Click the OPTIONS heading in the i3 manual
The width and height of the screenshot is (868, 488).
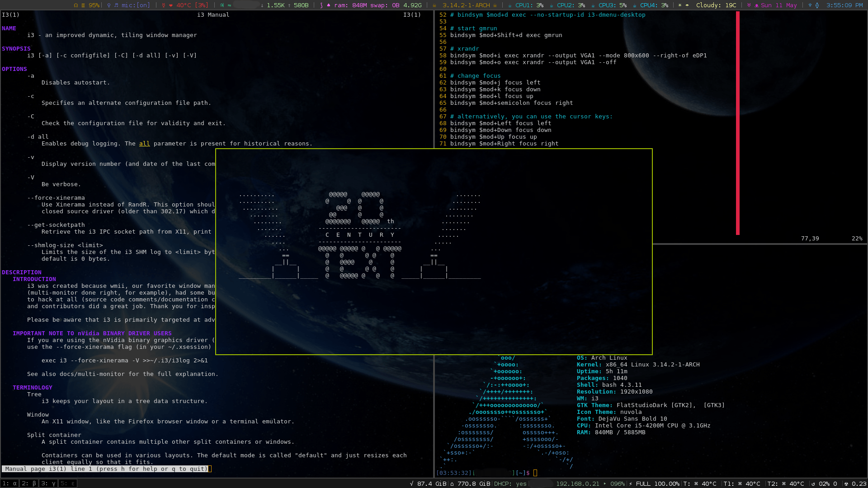click(x=14, y=69)
